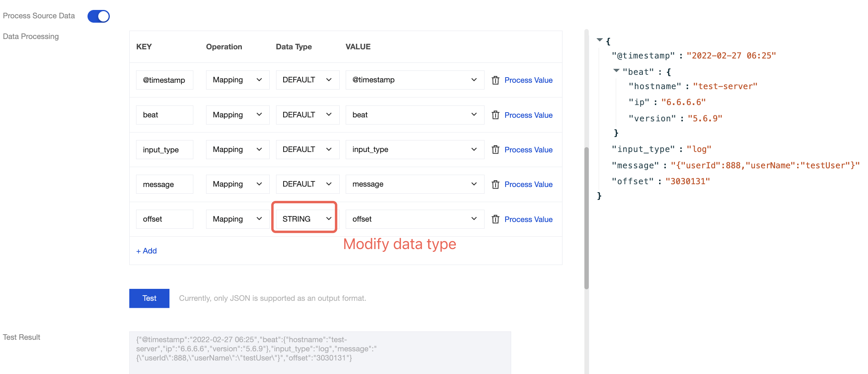Click trash icon for beat row

tap(495, 115)
